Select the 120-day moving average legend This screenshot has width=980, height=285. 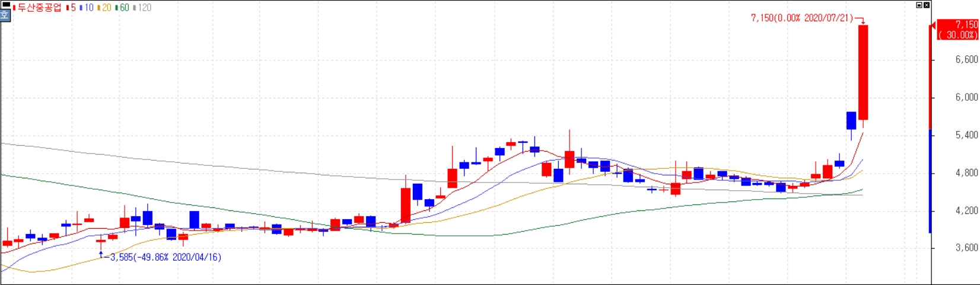pos(141,8)
